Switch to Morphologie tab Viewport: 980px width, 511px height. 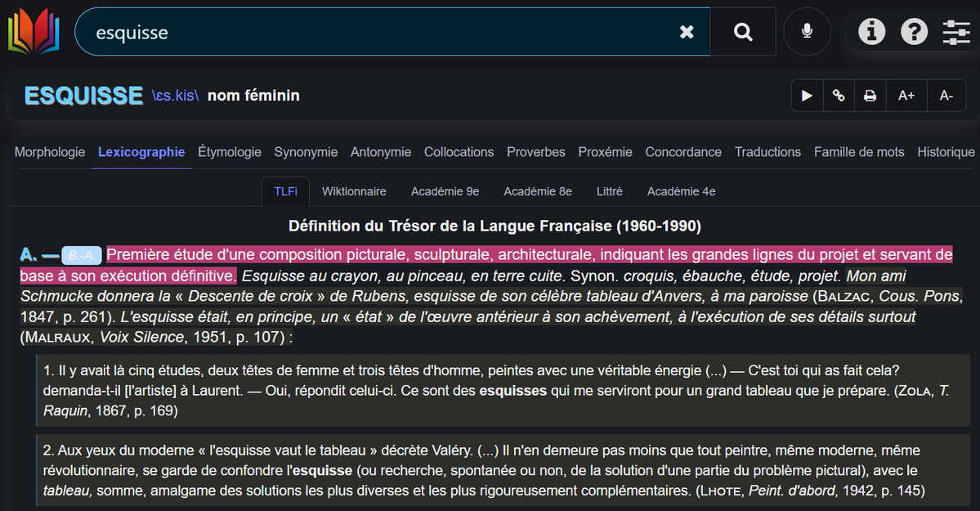(x=49, y=152)
